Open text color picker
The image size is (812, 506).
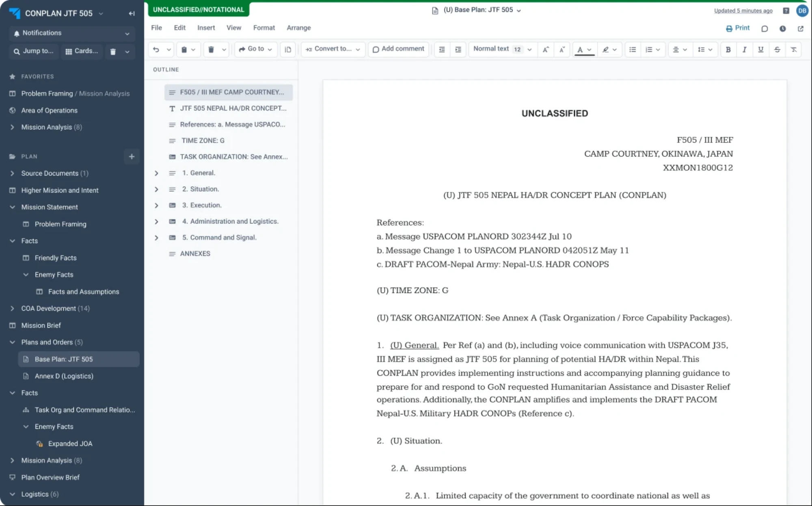pos(584,50)
